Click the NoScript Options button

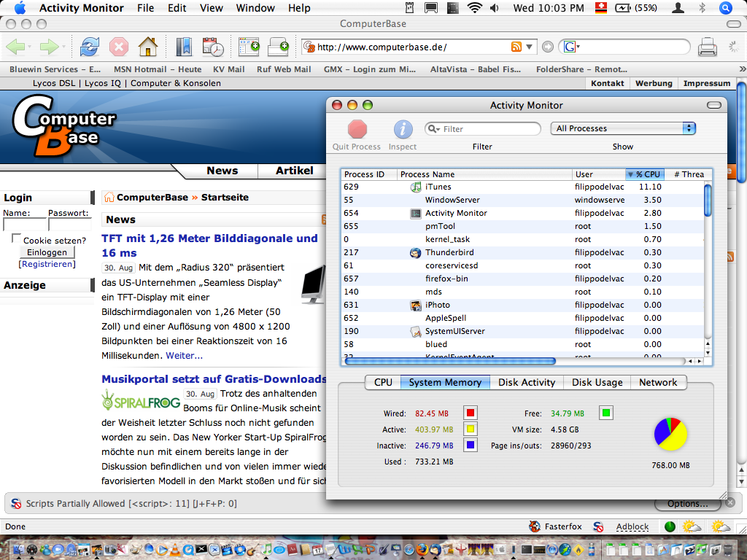(x=687, y=504)
